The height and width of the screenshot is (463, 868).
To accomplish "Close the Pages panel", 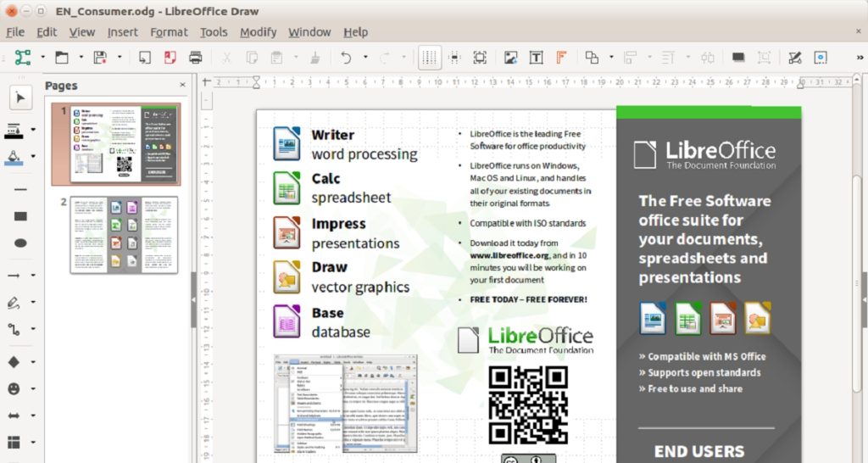I will tap(182, 86).
